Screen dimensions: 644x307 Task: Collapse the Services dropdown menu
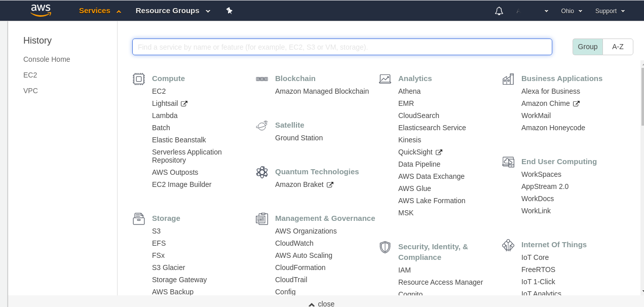tap(100, 11)
